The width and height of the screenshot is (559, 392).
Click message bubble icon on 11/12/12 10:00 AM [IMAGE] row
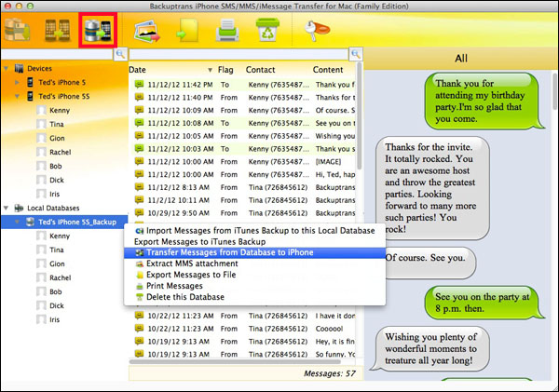(x=139, y=161)
